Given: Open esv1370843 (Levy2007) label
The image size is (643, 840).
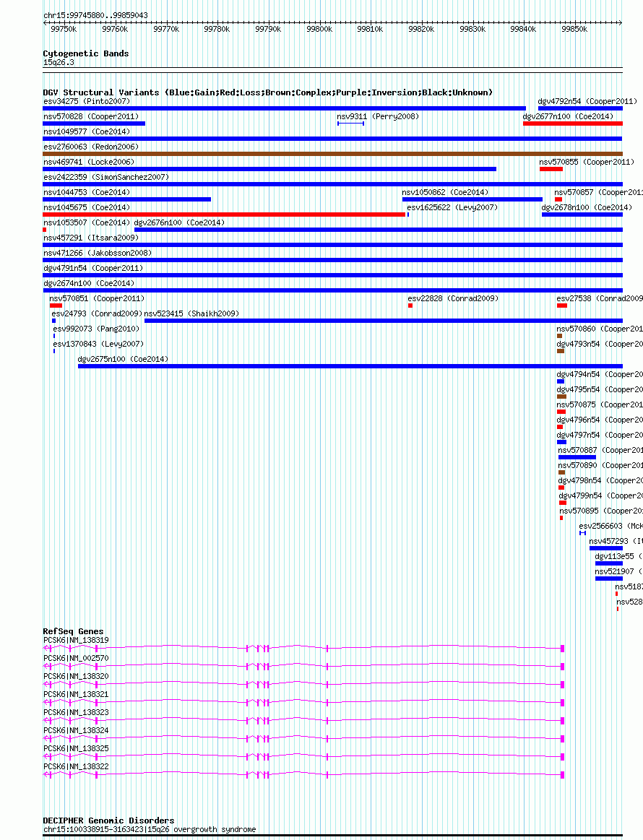Looking at the screenshot, I should tap(98, 344).
